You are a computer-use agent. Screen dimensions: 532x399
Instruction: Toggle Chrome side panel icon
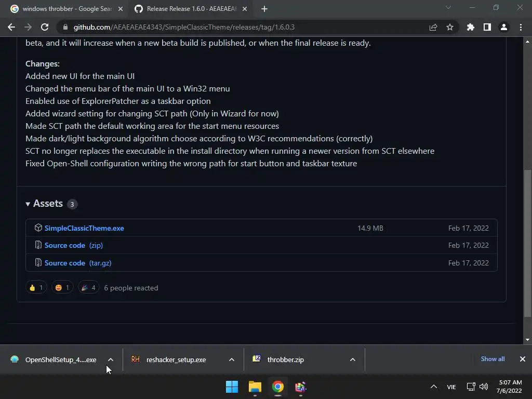point(487,27)
